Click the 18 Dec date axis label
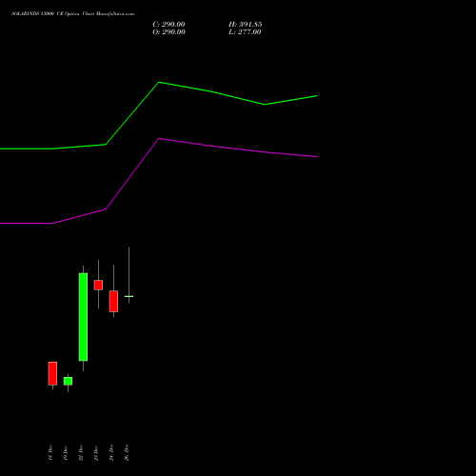The height and width of the screenshot is (476, 476). (x=50, y=452)
